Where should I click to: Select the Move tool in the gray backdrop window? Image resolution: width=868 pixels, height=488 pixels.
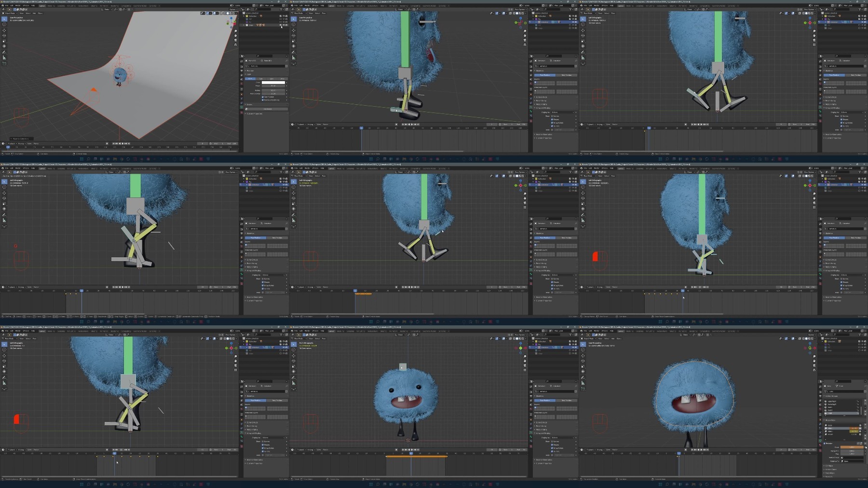(x=4, y=30)
